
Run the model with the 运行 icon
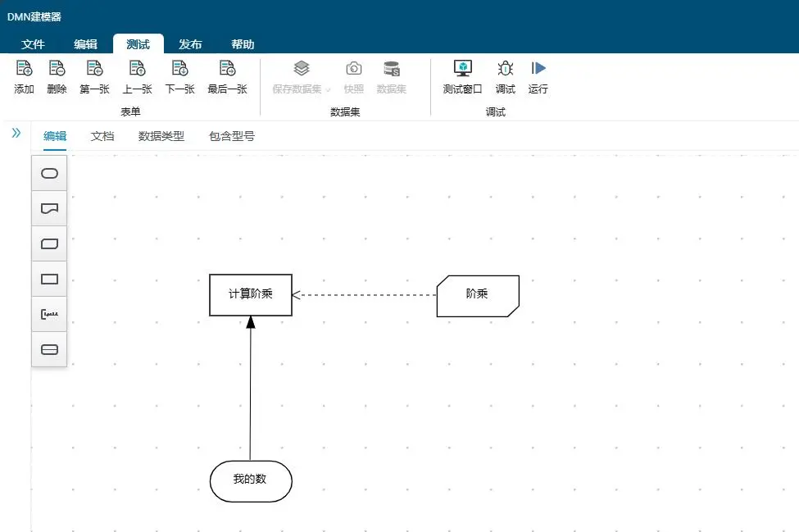(538, 76)
